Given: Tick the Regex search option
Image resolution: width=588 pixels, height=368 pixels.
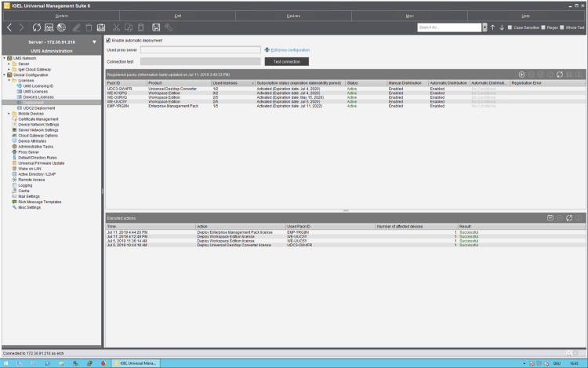Looking at the screenshot, I should (543, 27).
